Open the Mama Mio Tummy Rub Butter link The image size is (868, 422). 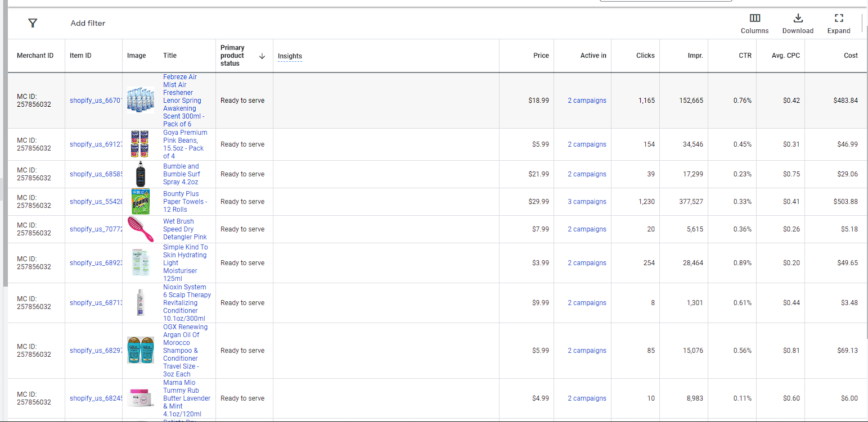[187, 398]
